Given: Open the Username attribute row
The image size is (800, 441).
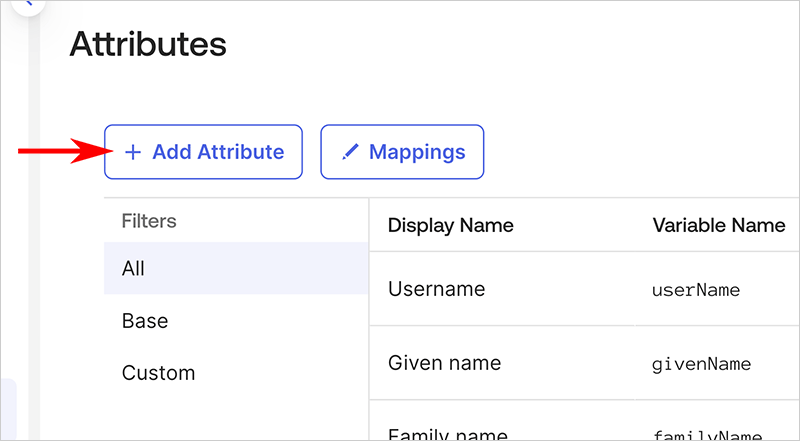Looking at the screenshot, I should pos(436,289).
